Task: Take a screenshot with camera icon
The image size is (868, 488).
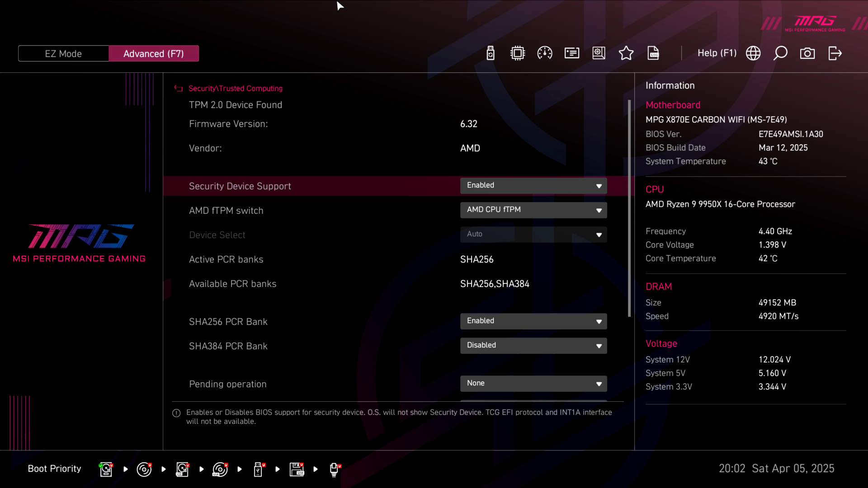Action: click(807, 53)
